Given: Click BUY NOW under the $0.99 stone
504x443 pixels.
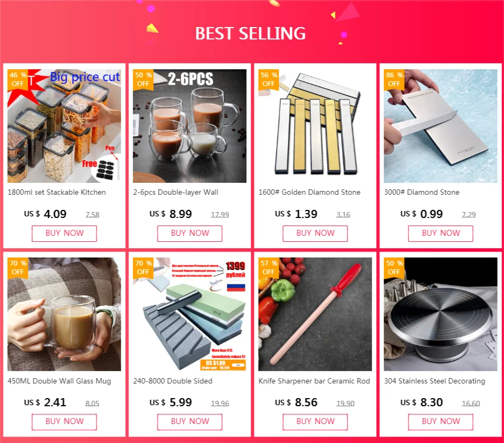Looking at the screenshot, I should click(x=441, y=233).
